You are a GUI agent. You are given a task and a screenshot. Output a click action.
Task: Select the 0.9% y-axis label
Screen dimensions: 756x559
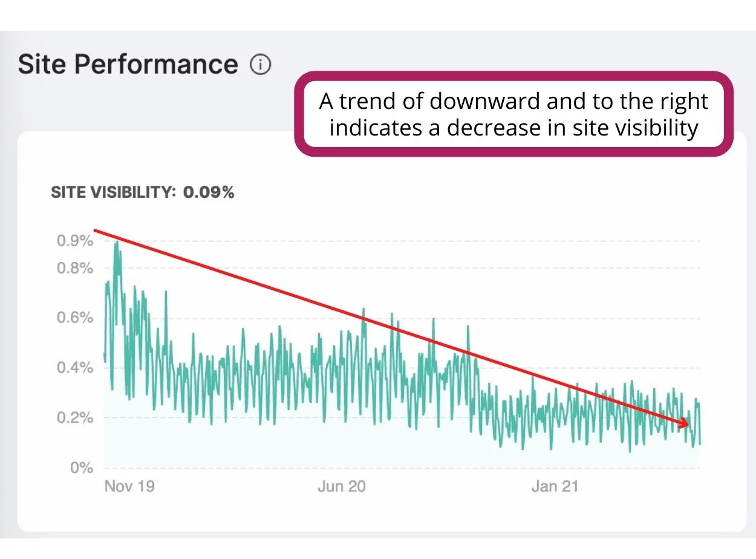click(x=75, y=241)
